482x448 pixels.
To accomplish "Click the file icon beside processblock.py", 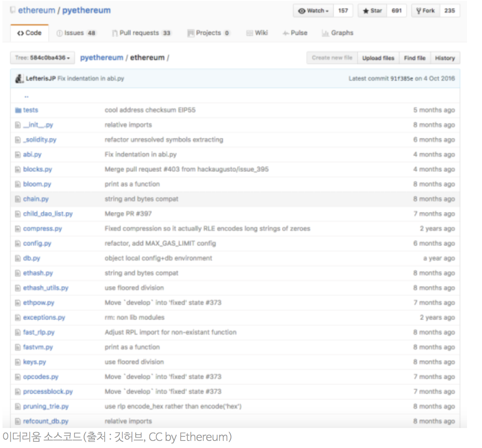I will (18, 392).
